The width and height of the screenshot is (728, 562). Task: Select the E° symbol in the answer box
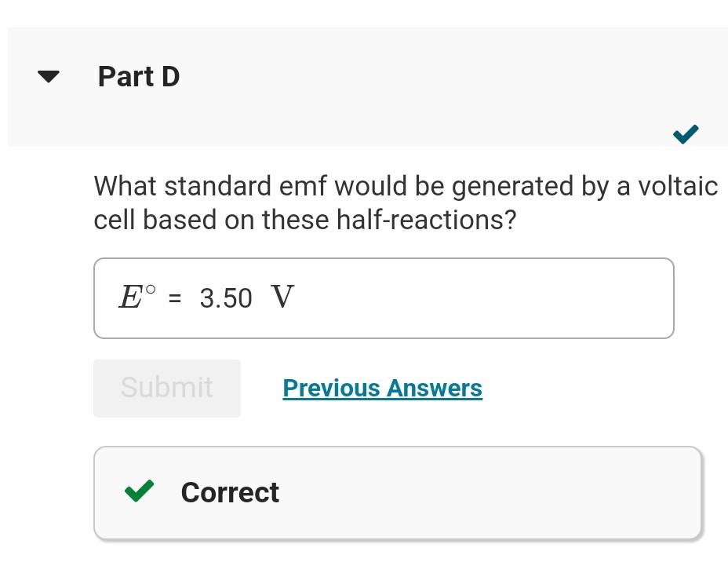(x=136, y=297)
